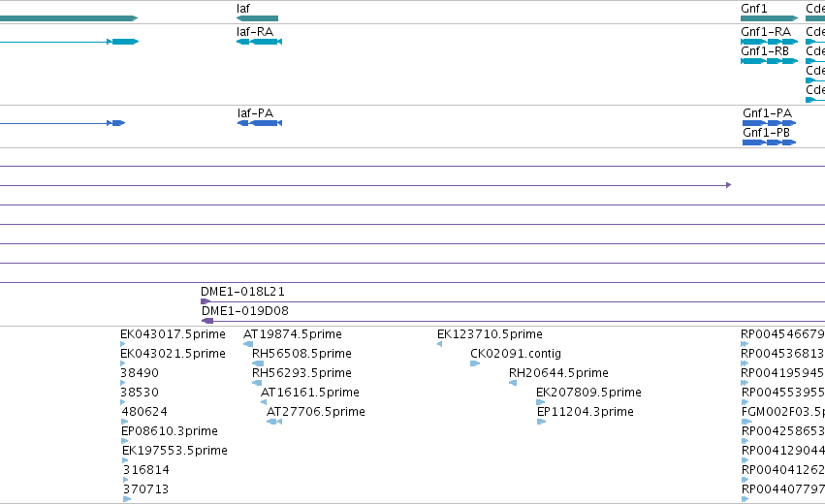Screen dimensions: 825x504
Task: Open the EK207809.5prime label
Action: 588,393
